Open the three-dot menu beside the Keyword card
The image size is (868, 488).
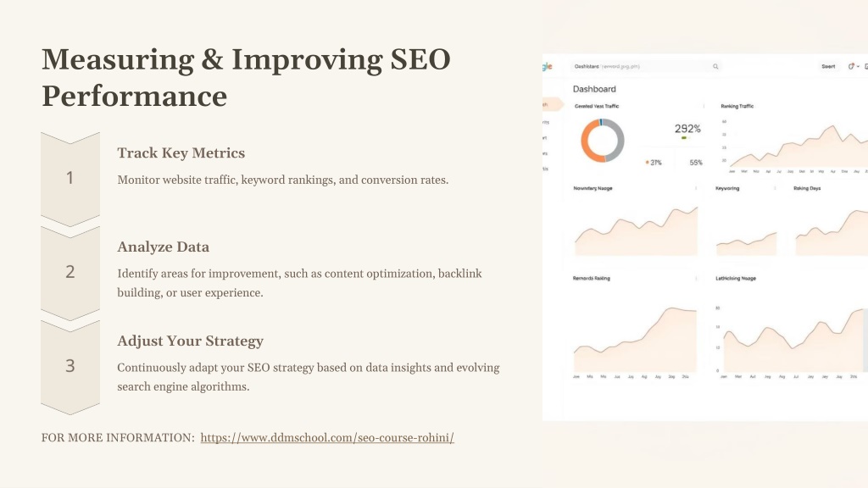(x=775, y=188)
